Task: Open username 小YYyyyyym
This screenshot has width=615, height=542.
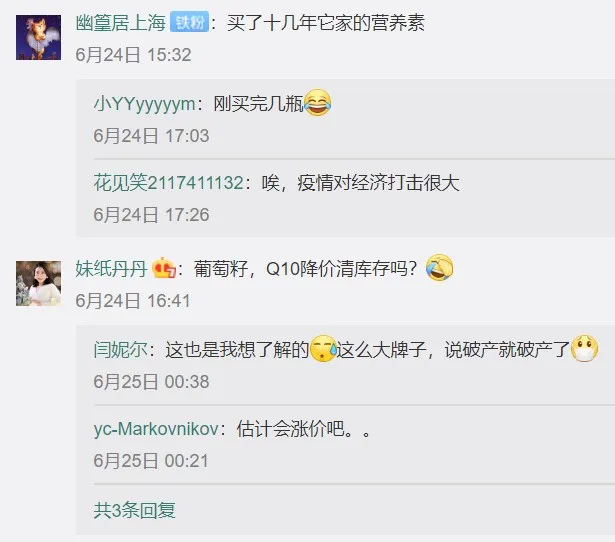Action: 144,104
